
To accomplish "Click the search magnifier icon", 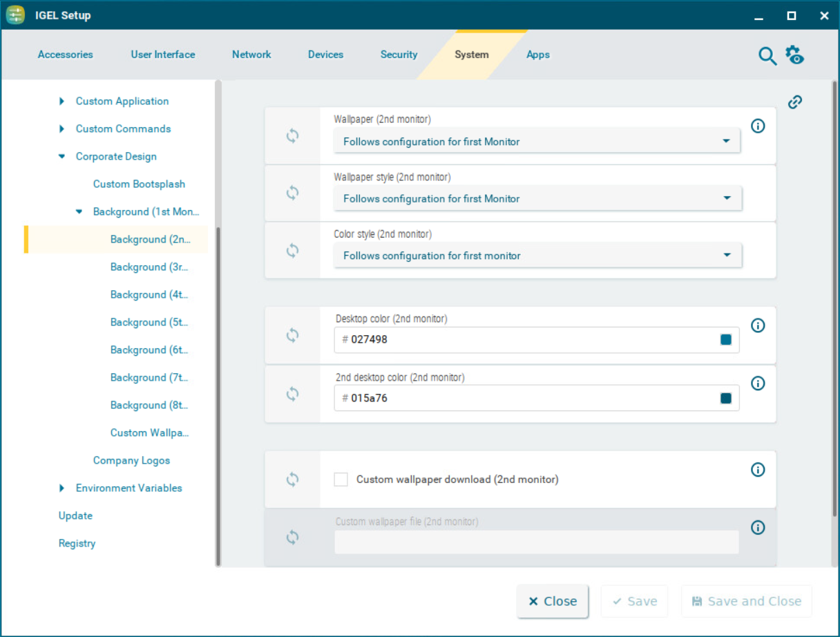I will [x=767, y=56].
